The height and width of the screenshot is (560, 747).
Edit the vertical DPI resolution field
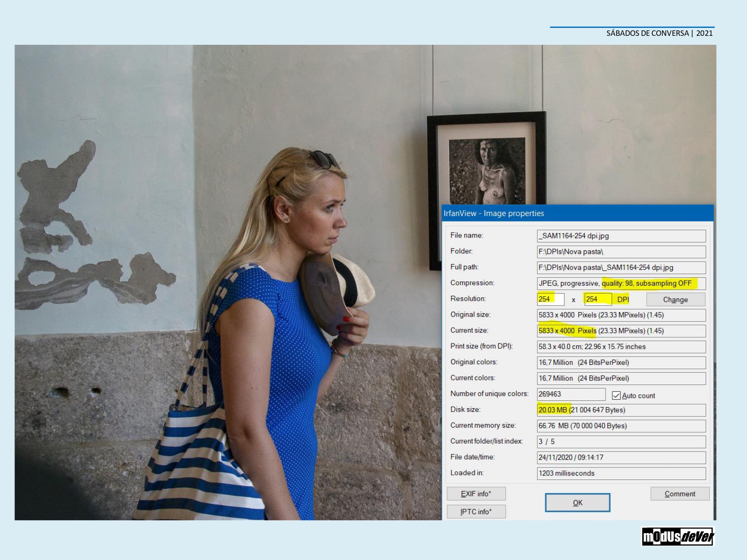(598, 299)
